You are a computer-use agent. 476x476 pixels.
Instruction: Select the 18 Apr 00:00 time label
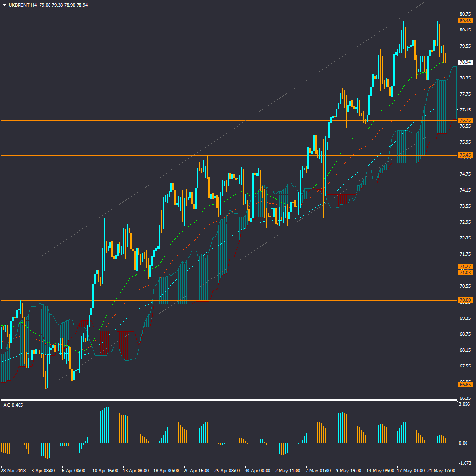coord(165,470)
